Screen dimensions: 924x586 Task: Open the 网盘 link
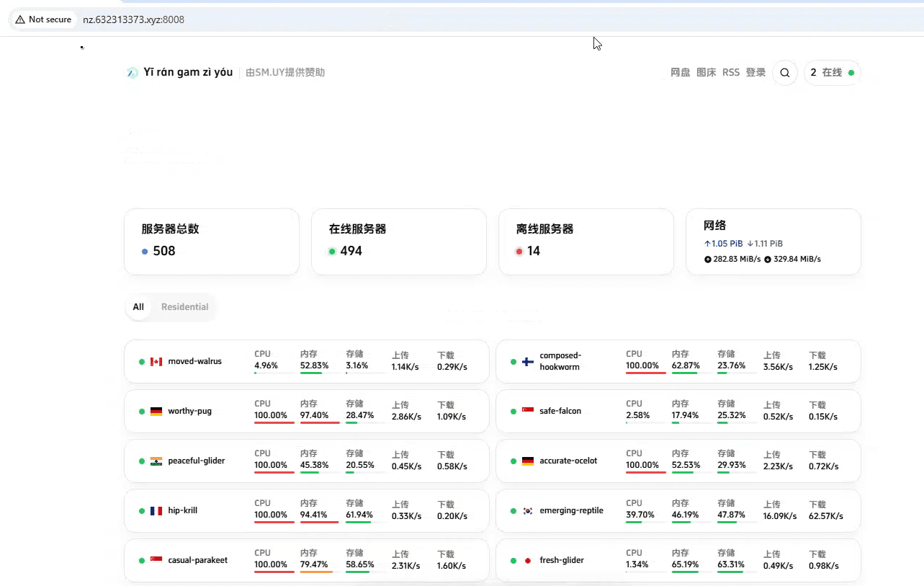(x=680, y=73)
